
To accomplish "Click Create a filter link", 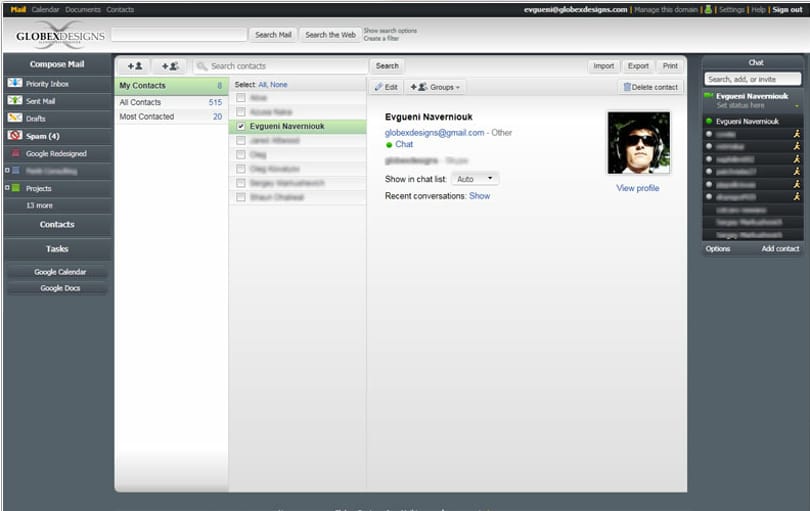I will coord(381,38).
